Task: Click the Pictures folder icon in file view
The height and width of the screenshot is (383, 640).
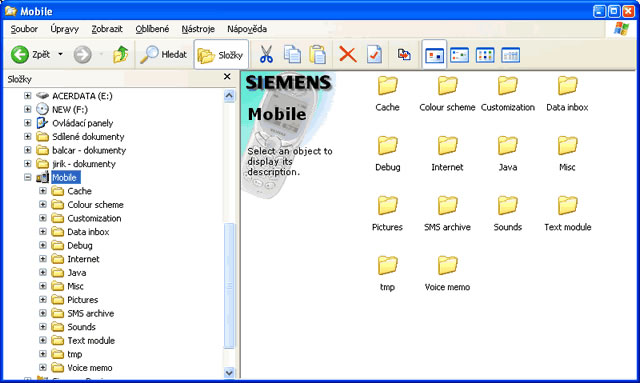Action: click(x=387, y=205)
